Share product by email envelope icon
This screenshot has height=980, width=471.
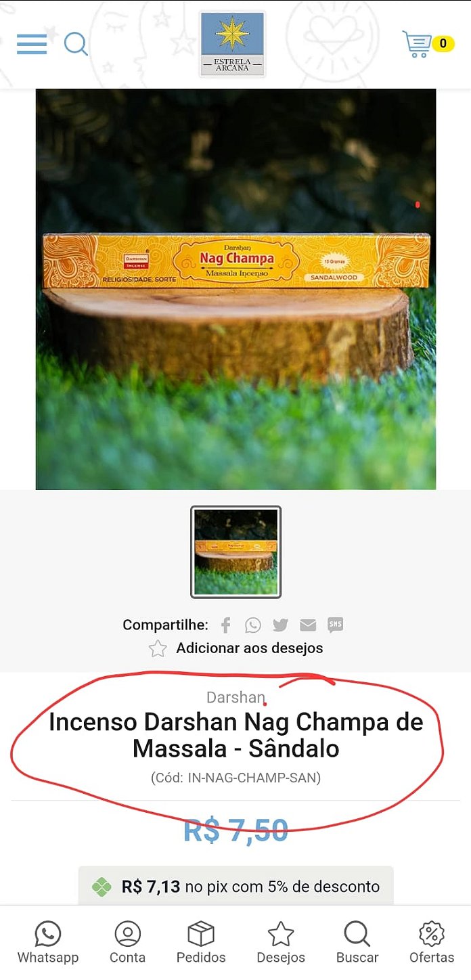[308, 625]
